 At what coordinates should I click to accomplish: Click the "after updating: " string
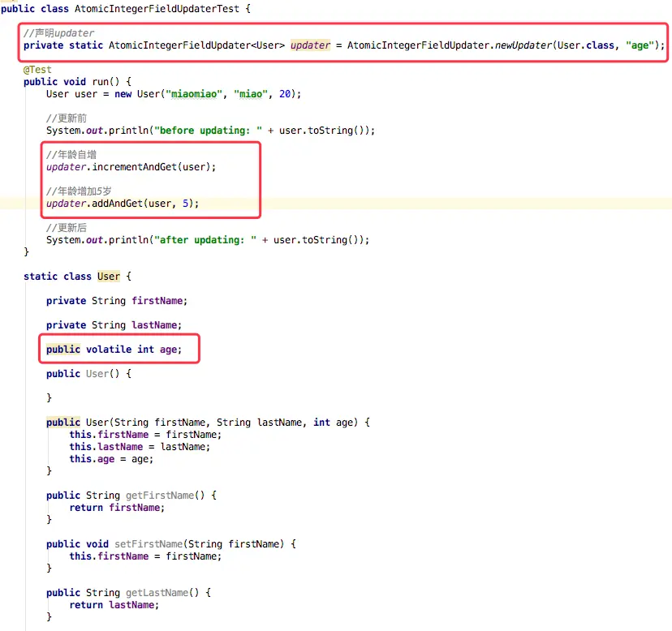pyautogui.click(x=205, y=239)
